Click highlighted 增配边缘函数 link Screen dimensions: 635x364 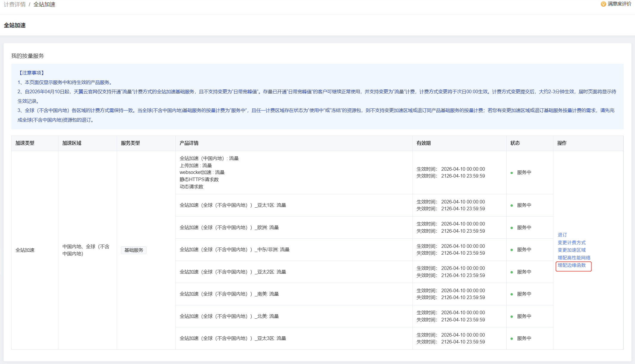(x=571, y=265)
